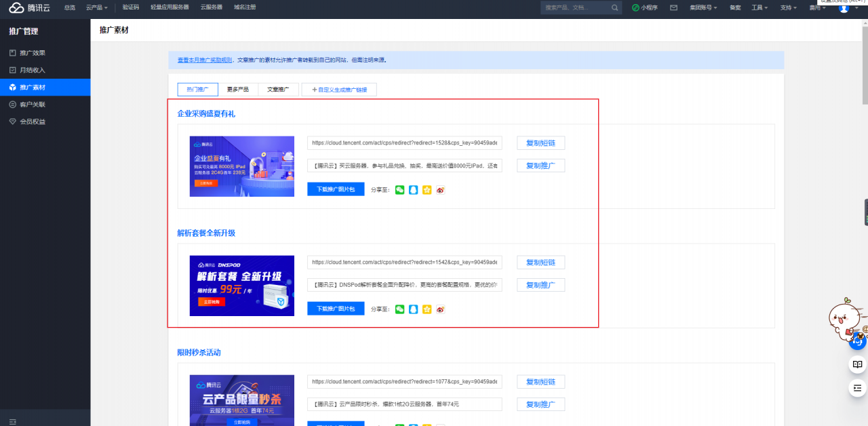Expand the 支持 dropdown
The width and height of the screenshot is (868, 426).
[x=788, y=7]
